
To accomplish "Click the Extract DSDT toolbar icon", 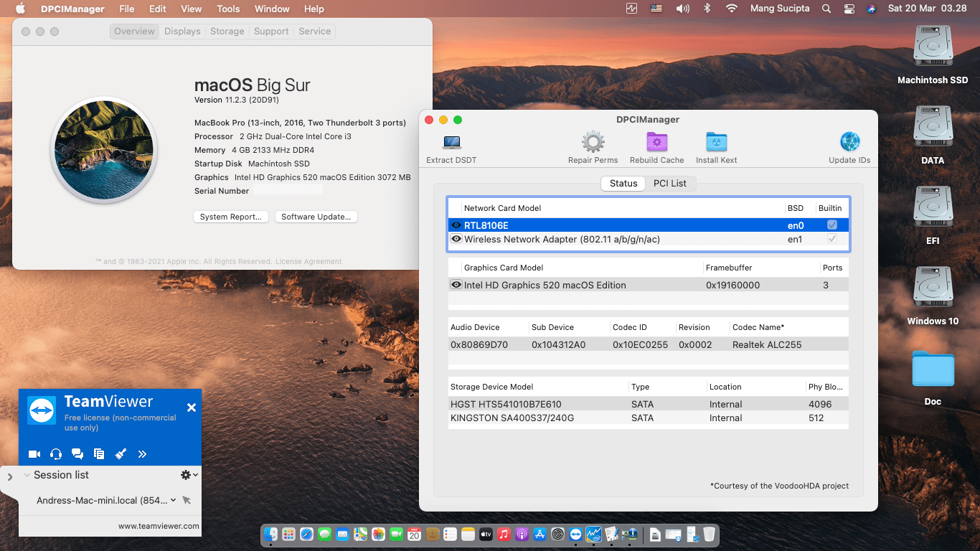I will pyautogui.click(x=451, y=142).
